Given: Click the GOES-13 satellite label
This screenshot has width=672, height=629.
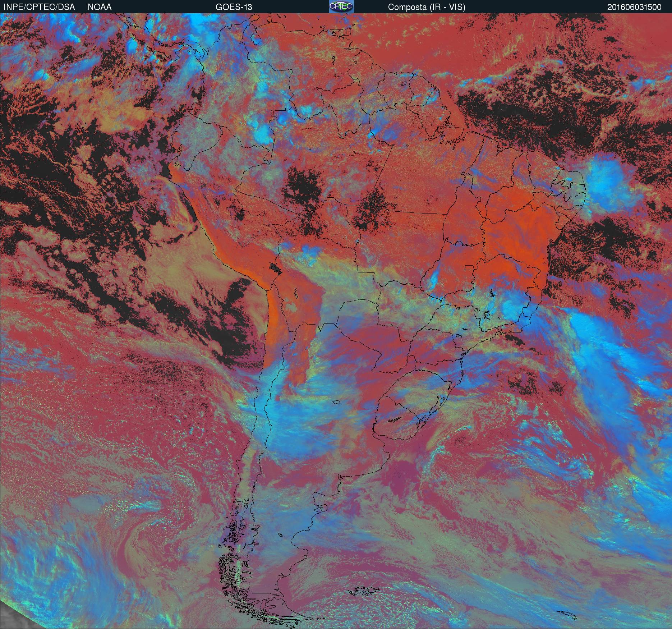Looking at the screenshot, I should tap(234, 7).
